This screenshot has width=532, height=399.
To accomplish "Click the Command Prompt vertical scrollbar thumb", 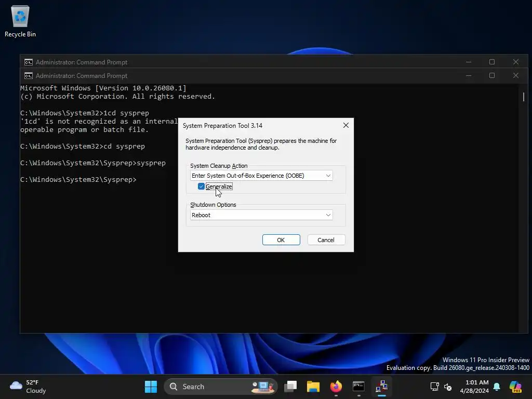I will (524, 97).
